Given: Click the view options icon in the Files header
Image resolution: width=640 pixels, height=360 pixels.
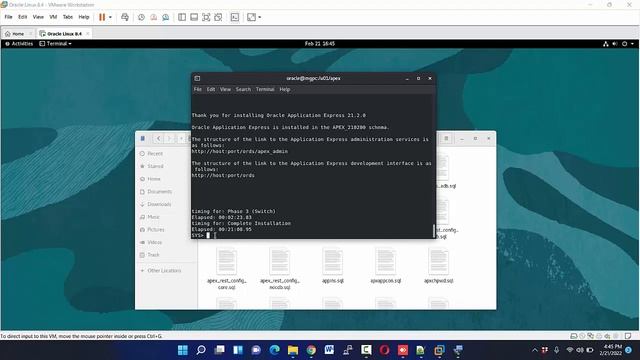Looking at the screenshot, I should pos(446,139).
